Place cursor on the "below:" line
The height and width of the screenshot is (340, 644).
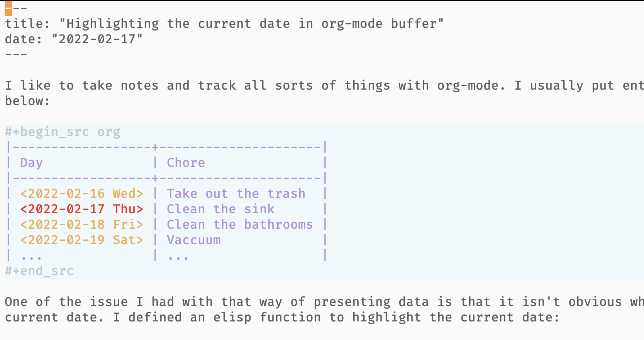[27, 101]
